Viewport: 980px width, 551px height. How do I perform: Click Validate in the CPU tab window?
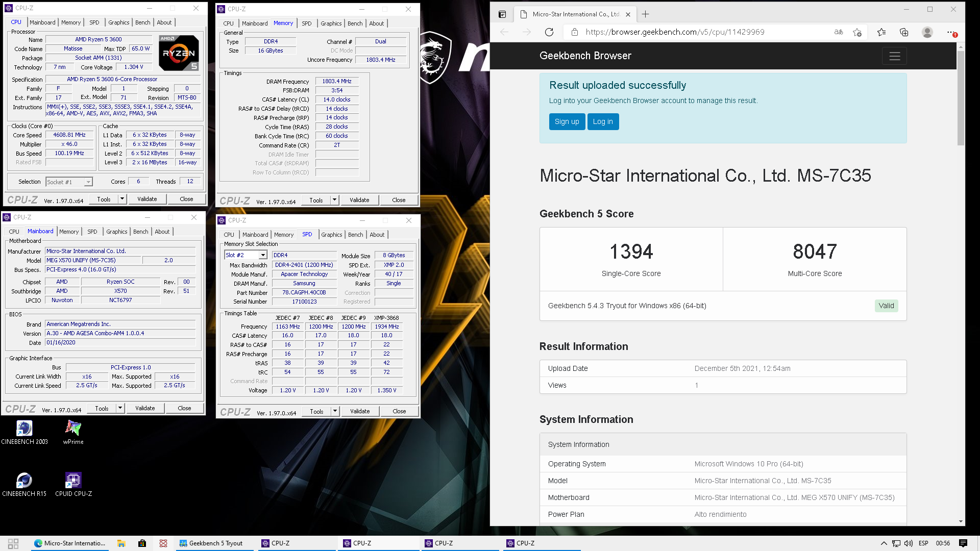pyautogui.click(x=147, y=199)
